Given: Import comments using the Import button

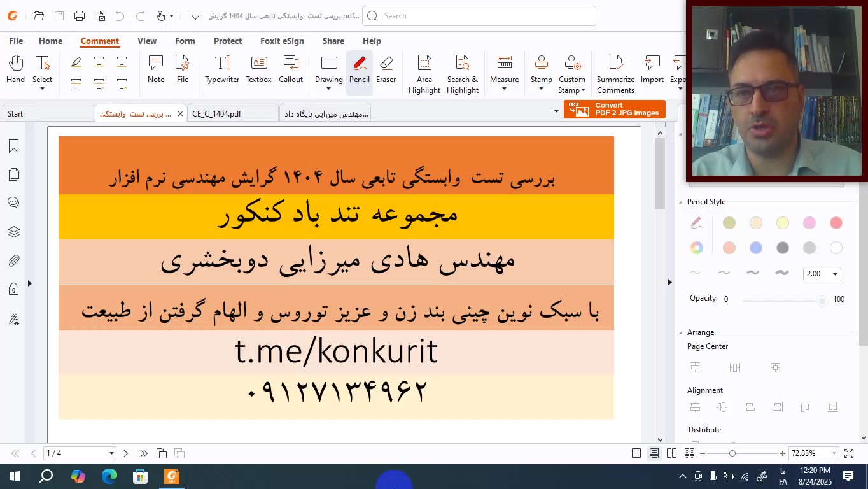Looking at the screenshot, I should pos(652,69).
